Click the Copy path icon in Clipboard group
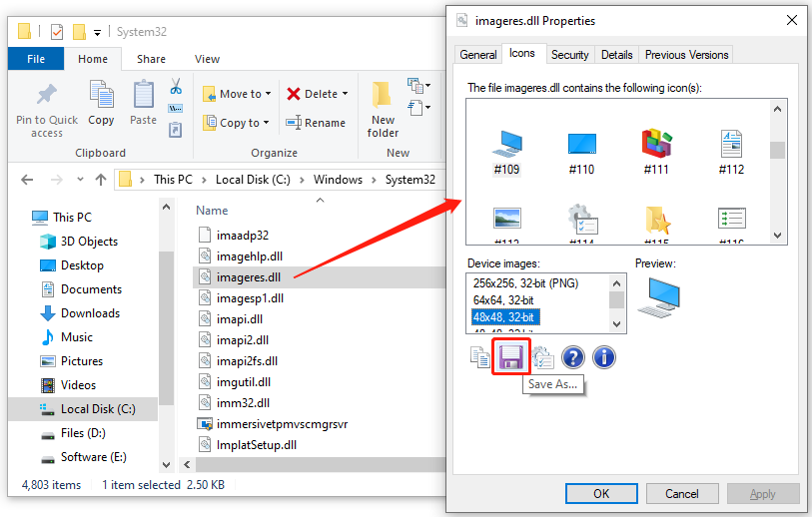The image size is (812, 517). point(176,108)
